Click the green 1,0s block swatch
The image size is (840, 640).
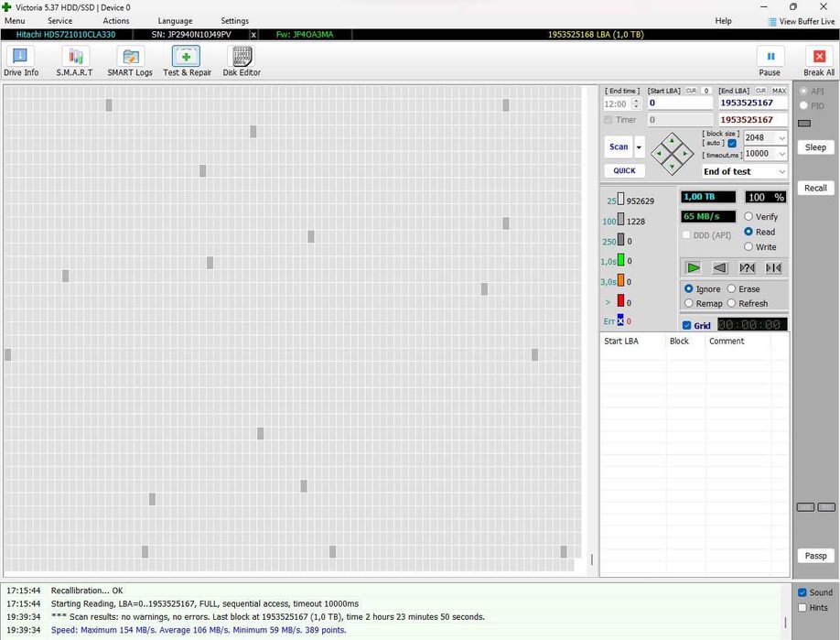620,261
